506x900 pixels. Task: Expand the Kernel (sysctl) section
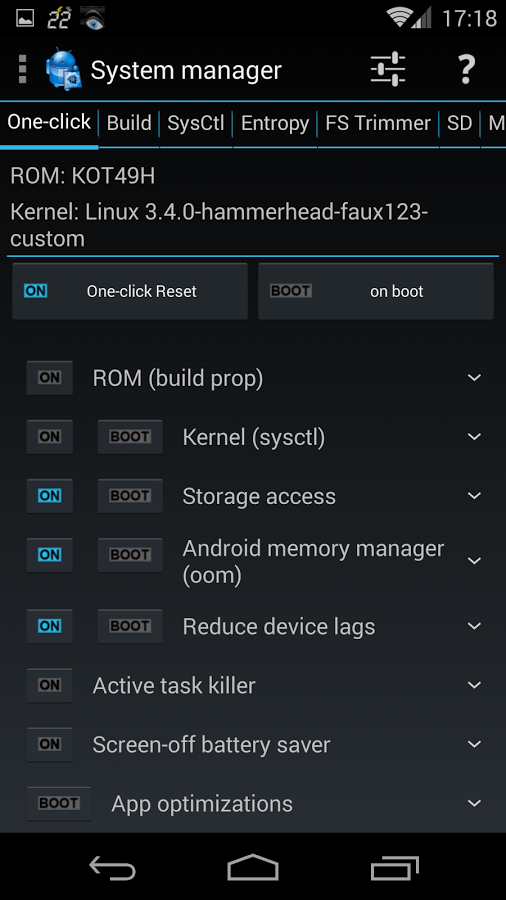474,437
